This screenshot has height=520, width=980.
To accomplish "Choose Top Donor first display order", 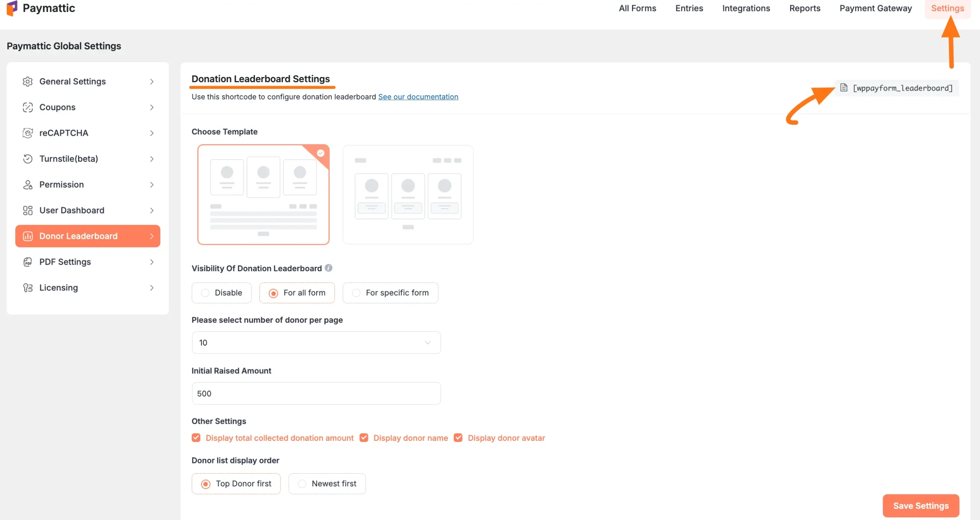I will (236, 484).
